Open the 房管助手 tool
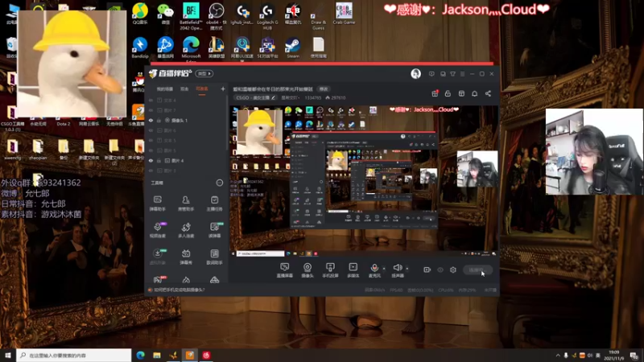Image resolution: width=644 pixels, height=362 pixels. (x=186, y=204)
